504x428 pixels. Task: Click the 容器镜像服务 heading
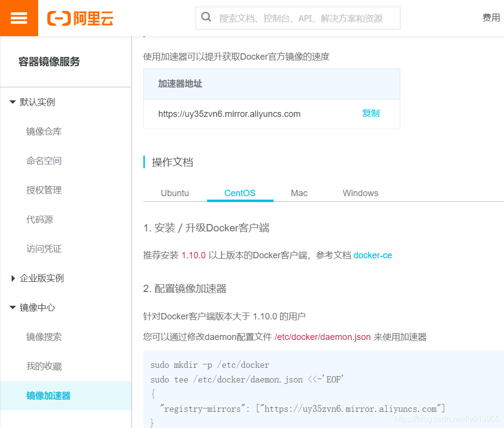tap(49, 62)
